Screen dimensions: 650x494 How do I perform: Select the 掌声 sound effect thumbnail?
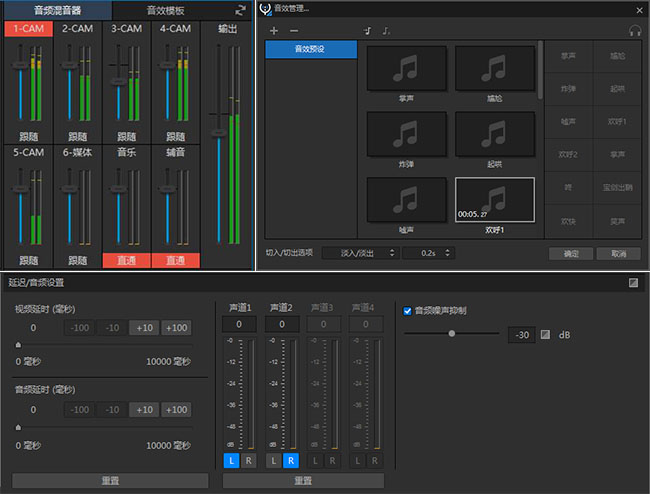pyautogui.click(x=407, y=68)
